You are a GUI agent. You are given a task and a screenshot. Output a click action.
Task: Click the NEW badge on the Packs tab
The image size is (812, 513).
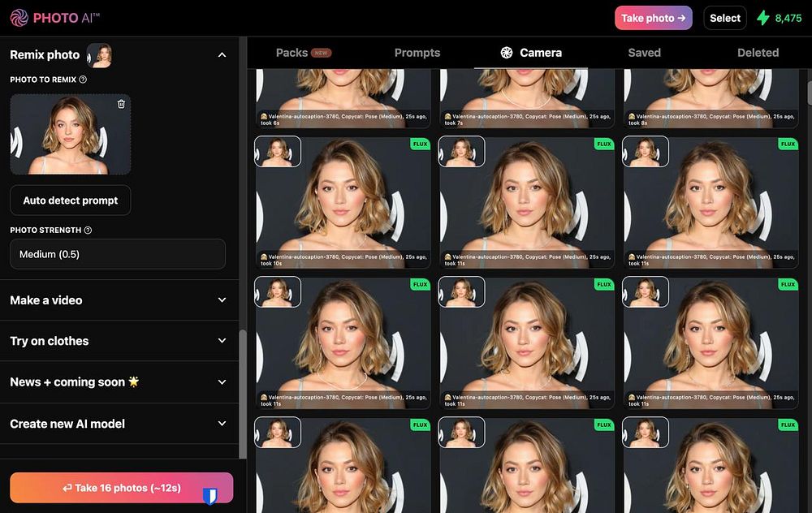[321, 53]
